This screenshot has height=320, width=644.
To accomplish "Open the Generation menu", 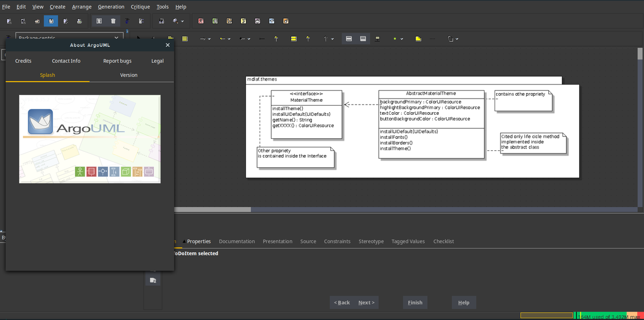I will pyautogui.click(x=111, y=7).
